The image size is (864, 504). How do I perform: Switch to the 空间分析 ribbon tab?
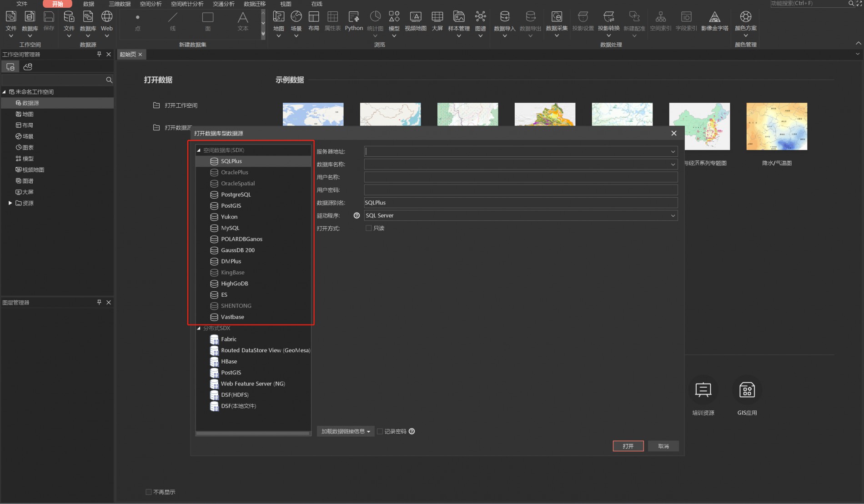(x=151, y=4)
